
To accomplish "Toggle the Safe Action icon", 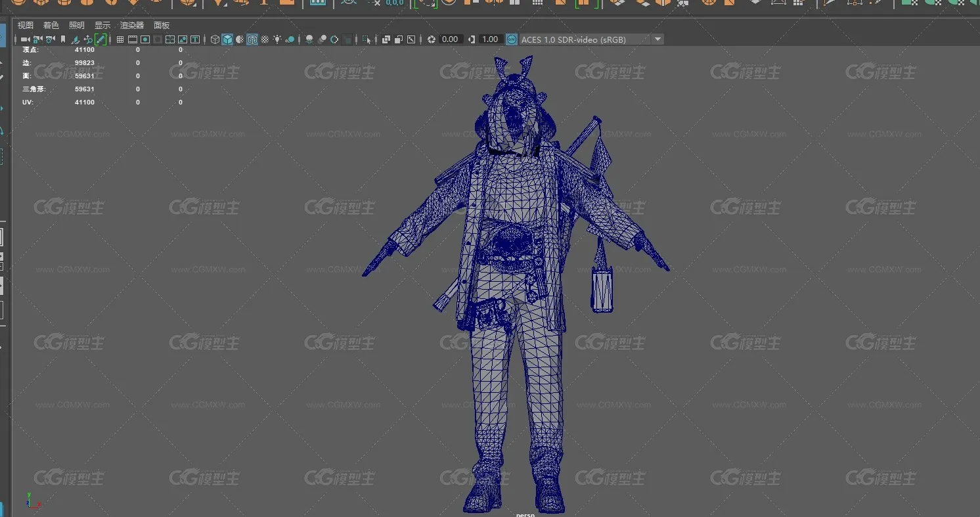I will [x=183, y=39].
